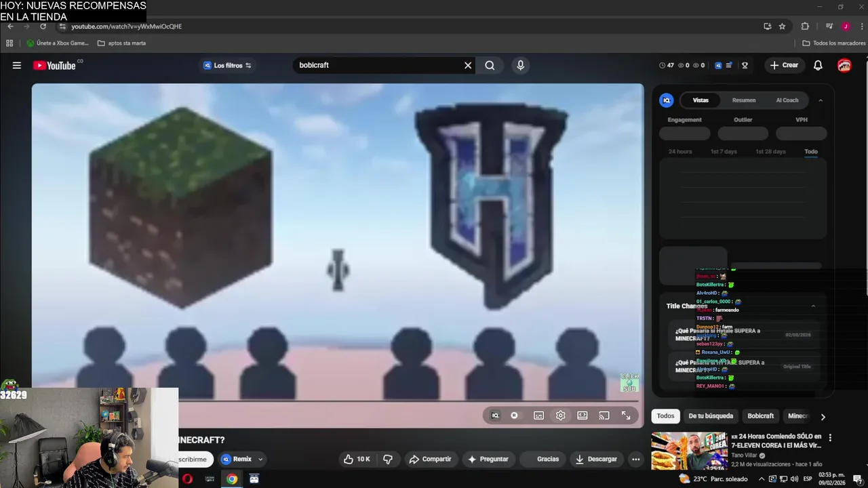The width and height of the screenshot is (868, 488).
Task: Open video player settings gear
Action: tap(560, 415)
